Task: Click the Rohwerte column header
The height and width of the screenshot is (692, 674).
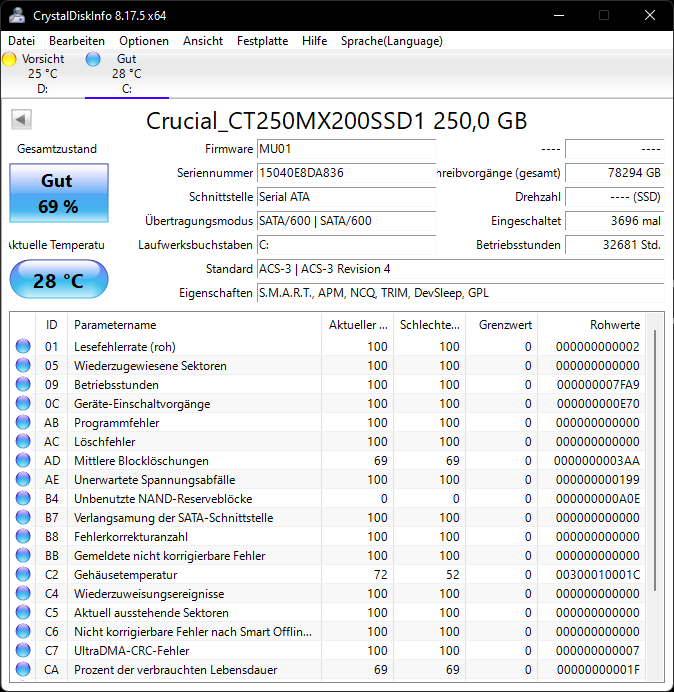Action: coord(591,325)
